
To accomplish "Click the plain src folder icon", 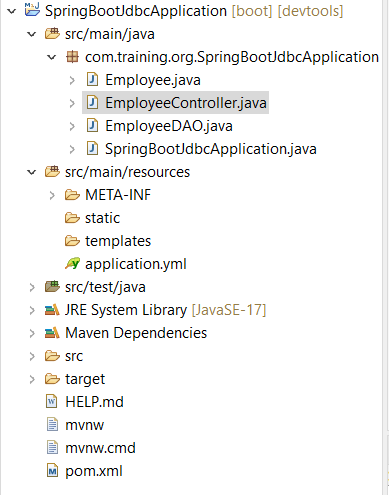I will (x=52, y=356).
